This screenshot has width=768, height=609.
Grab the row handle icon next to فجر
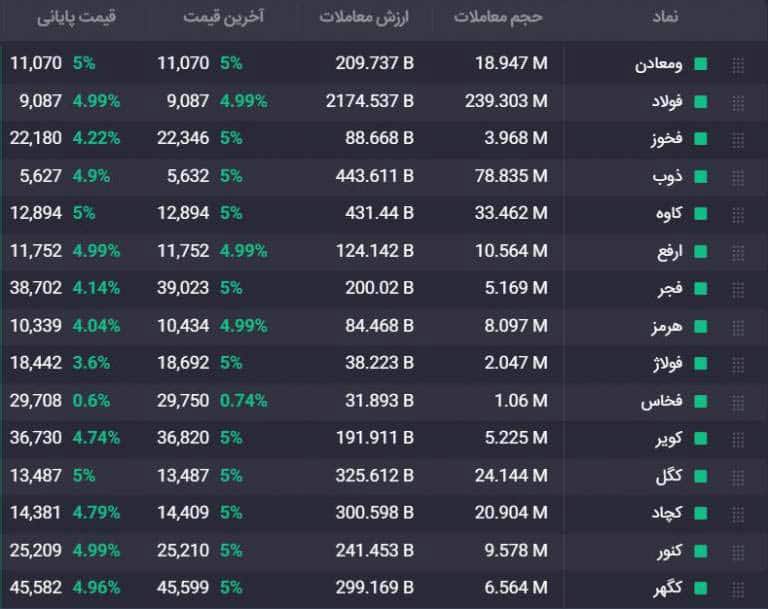tap(738, 288)
